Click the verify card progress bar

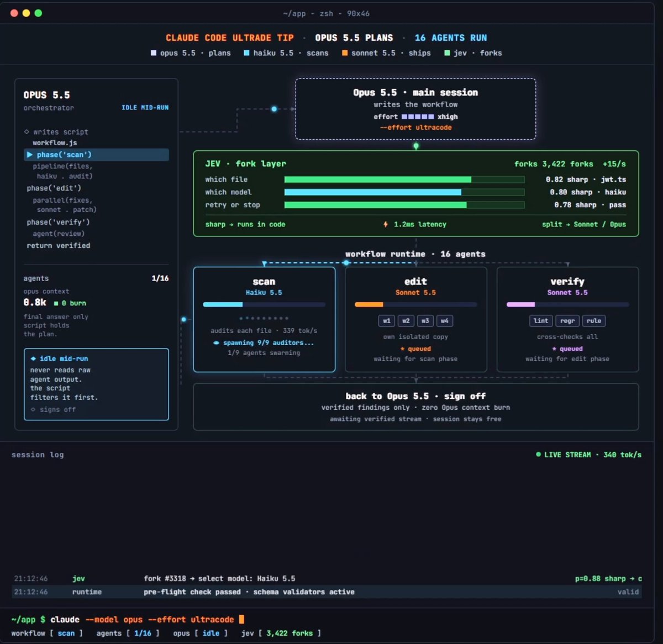567,304
